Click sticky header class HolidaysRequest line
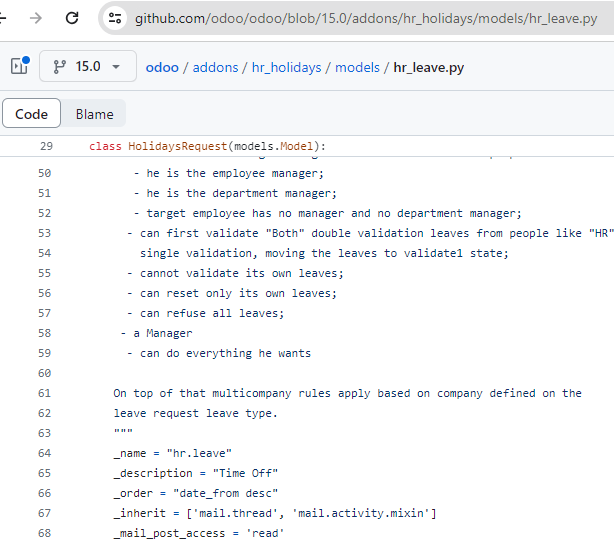 click(207, 146)
